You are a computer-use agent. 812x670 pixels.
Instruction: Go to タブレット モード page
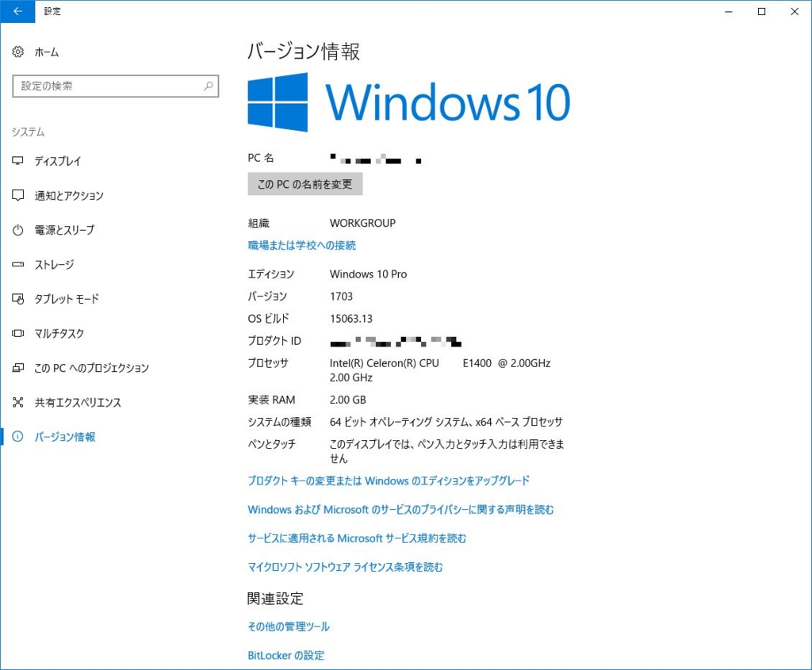click(67, 299)
